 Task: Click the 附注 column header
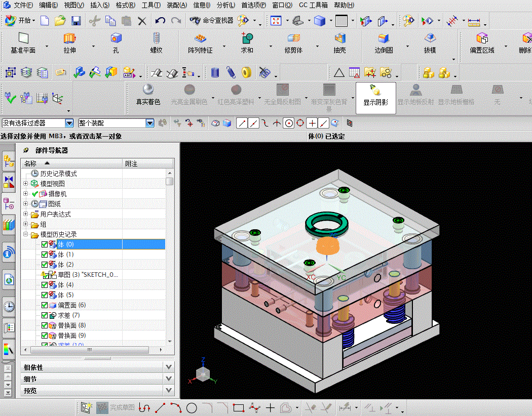tap(148, 163)
